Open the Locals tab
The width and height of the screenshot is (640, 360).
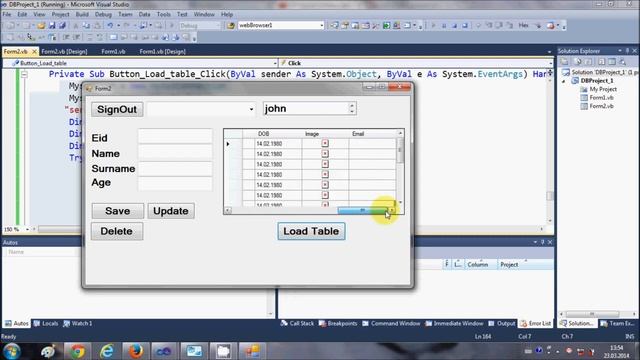tap(46, 323)
